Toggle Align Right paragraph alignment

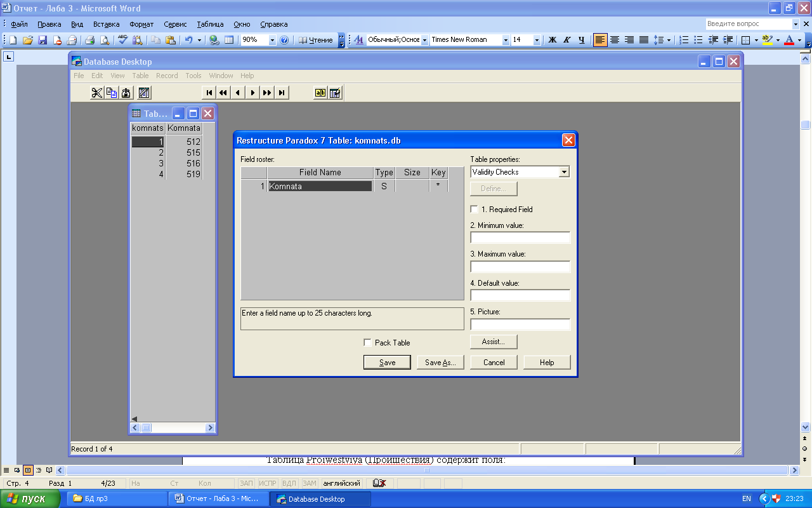629,40
